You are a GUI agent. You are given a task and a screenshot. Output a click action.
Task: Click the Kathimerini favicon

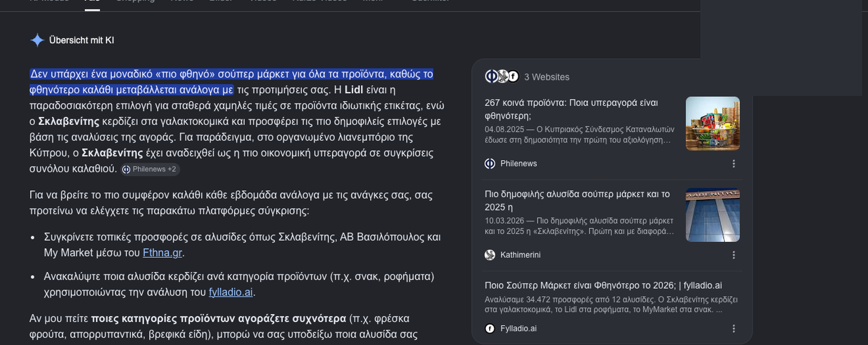click(x=490, y=255)
